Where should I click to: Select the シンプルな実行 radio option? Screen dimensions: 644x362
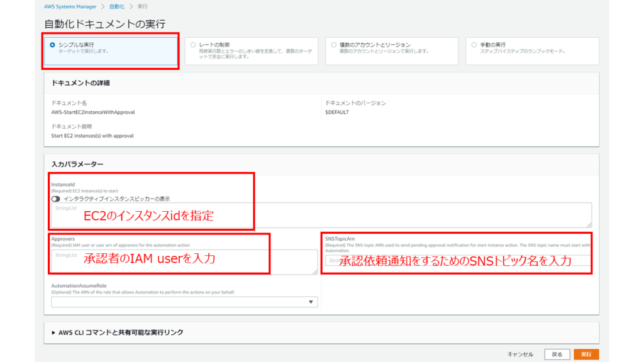click(52, 45)
